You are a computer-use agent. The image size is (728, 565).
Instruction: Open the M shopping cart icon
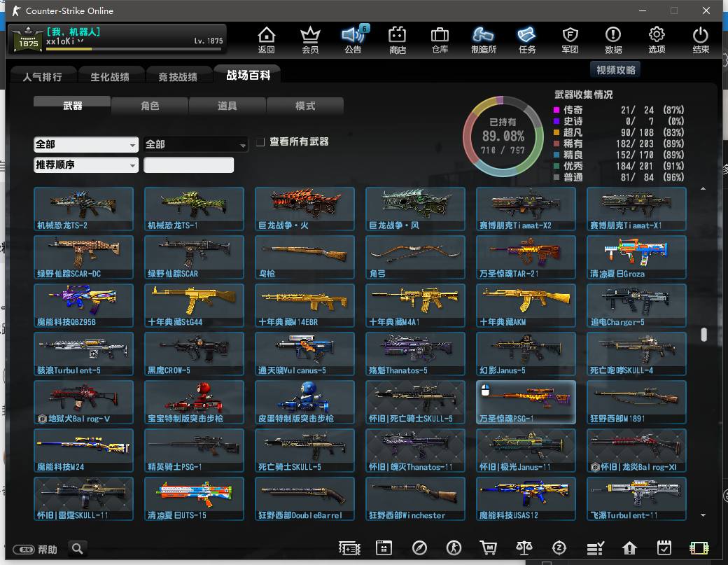pyautogui.click(x=488, y=548)
